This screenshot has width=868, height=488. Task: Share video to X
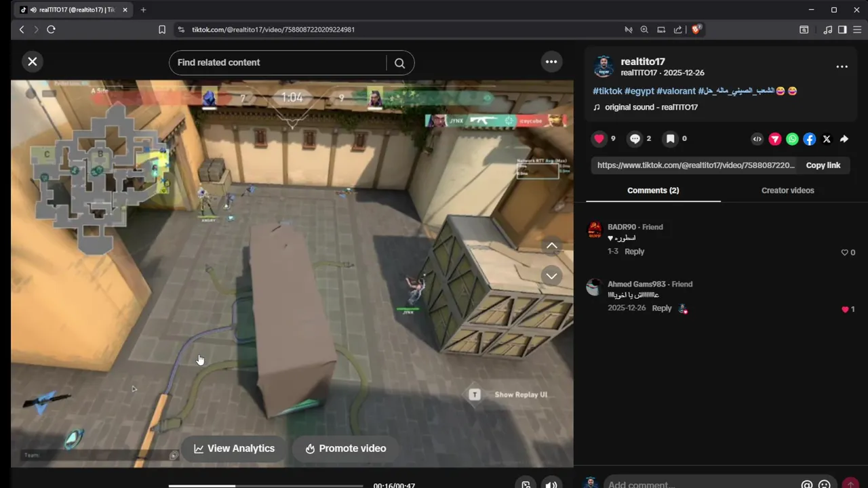pos(827,139)
